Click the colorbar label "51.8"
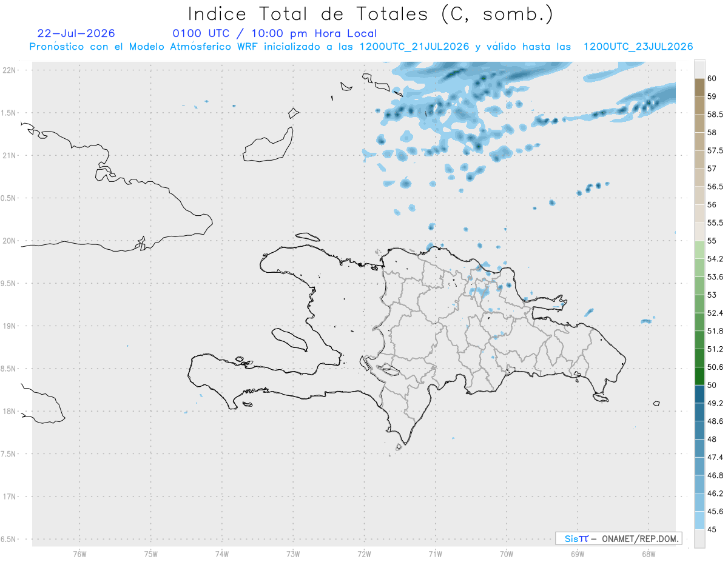 (715, 331)
